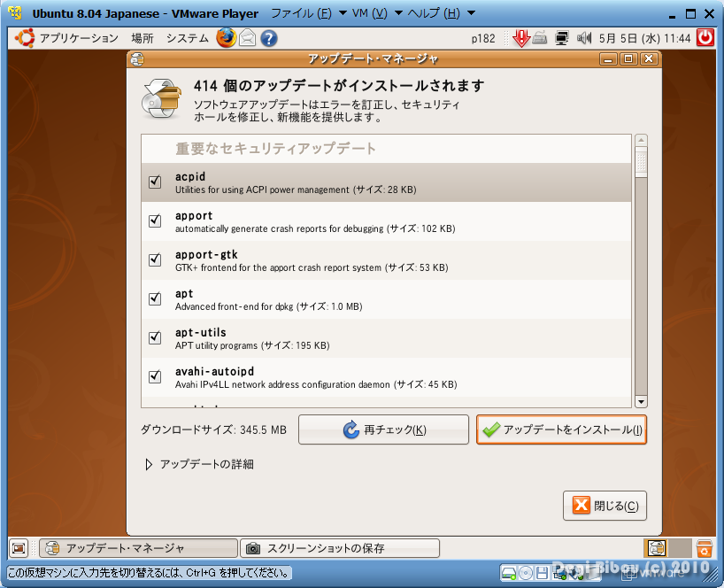Click the update list scrollbar thumb

tap(641, 162)
